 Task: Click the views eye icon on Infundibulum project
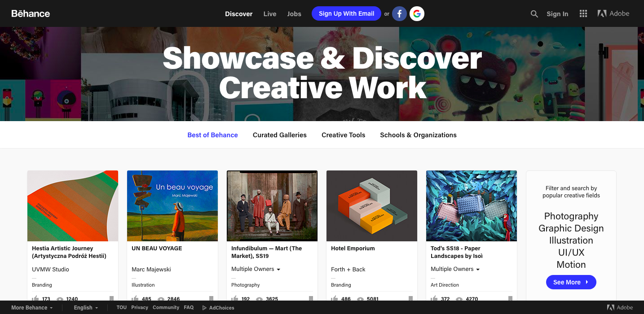259,298
